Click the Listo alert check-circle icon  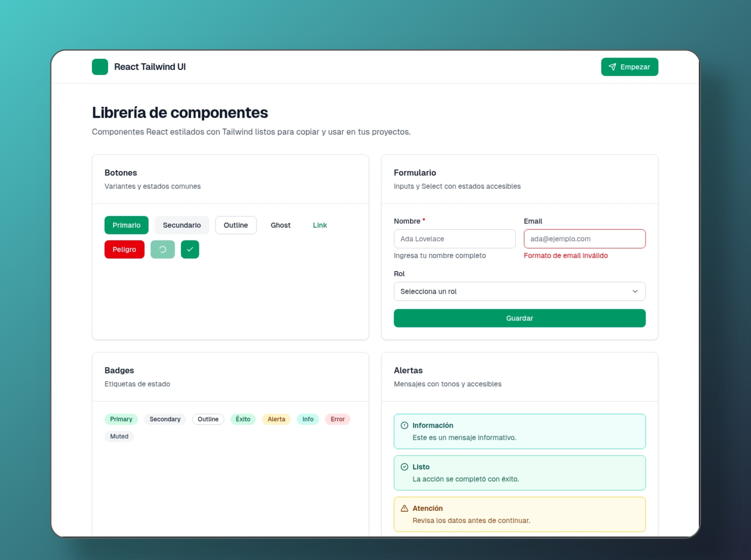click(x=404, y=466)
